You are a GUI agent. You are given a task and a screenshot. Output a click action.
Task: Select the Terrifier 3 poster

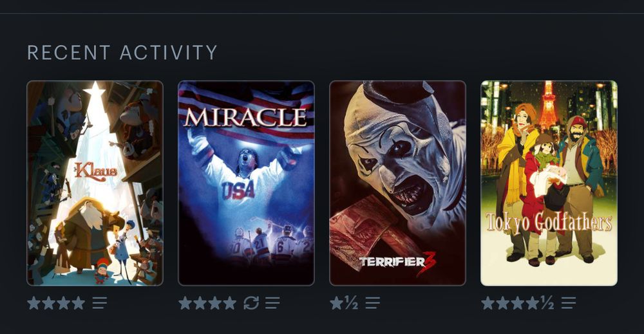[x=397, y=183]
